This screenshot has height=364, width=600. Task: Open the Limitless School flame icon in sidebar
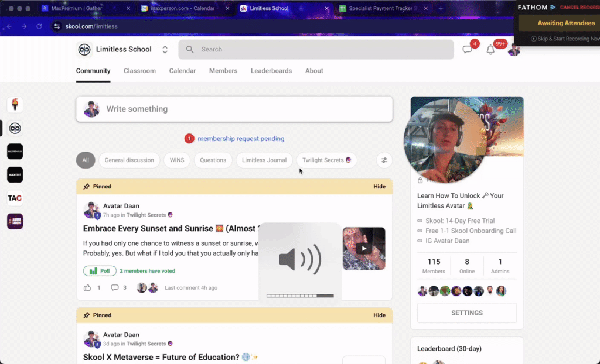point(15,105)
